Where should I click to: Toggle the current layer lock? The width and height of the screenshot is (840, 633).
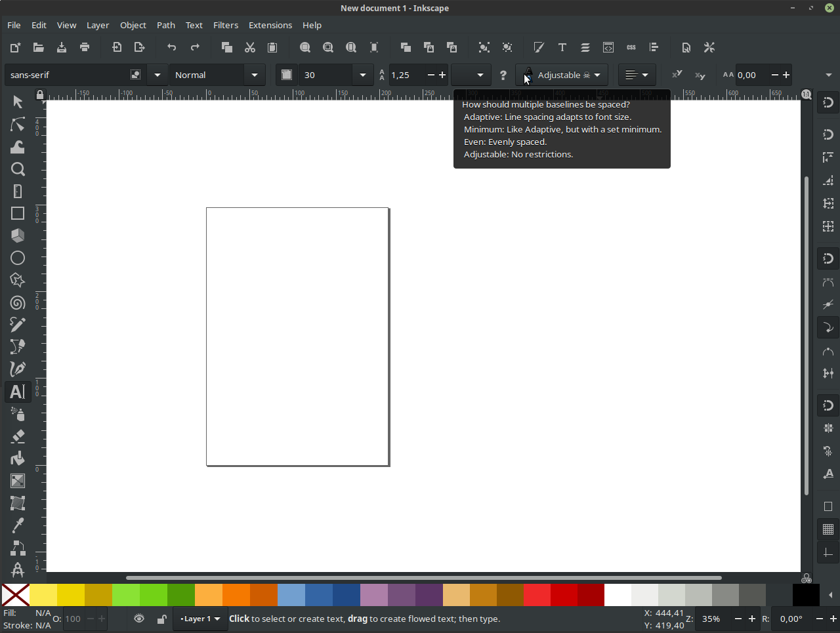click(161, 619)
